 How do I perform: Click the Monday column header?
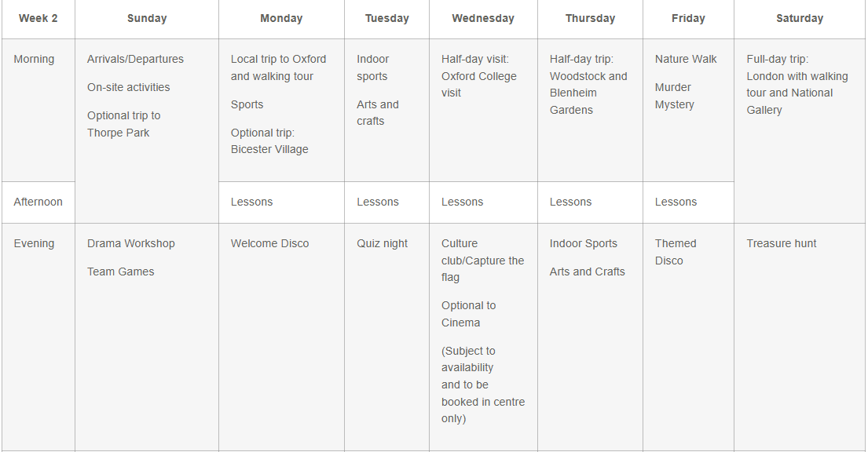click(281, 19)
